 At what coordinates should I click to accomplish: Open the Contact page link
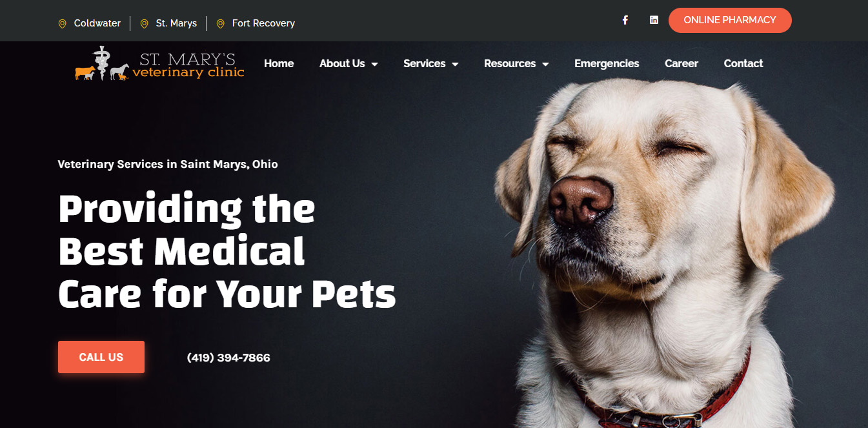pyautogui.click(x=743, y=63)
